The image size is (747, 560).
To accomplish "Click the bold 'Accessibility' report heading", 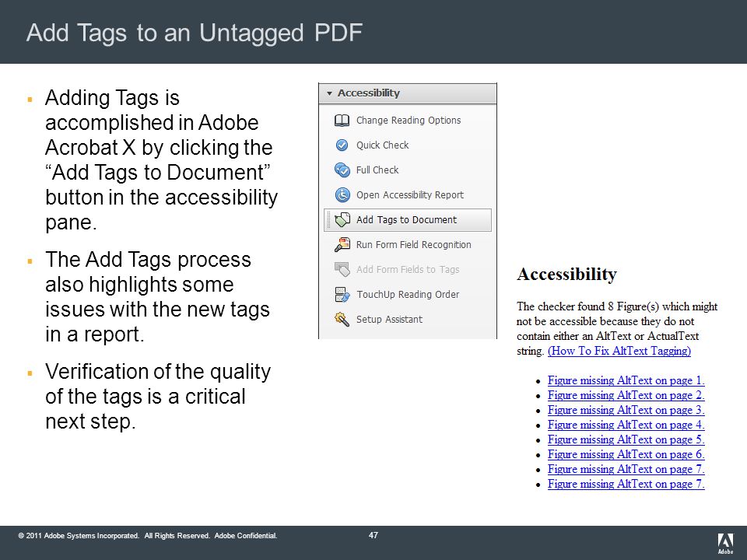I will tap(566, 274).
